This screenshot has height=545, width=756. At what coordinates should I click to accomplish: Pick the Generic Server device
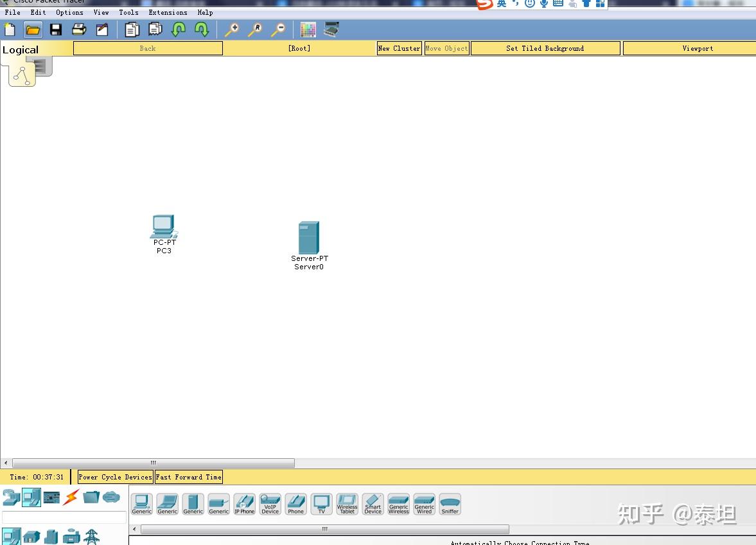[x=193, y=504]
